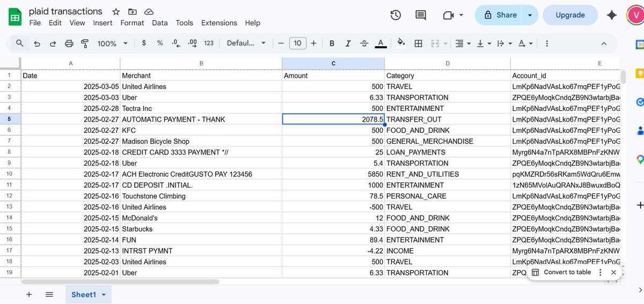
Task: Open the borders tool
Action: click(x=419, y=43)
